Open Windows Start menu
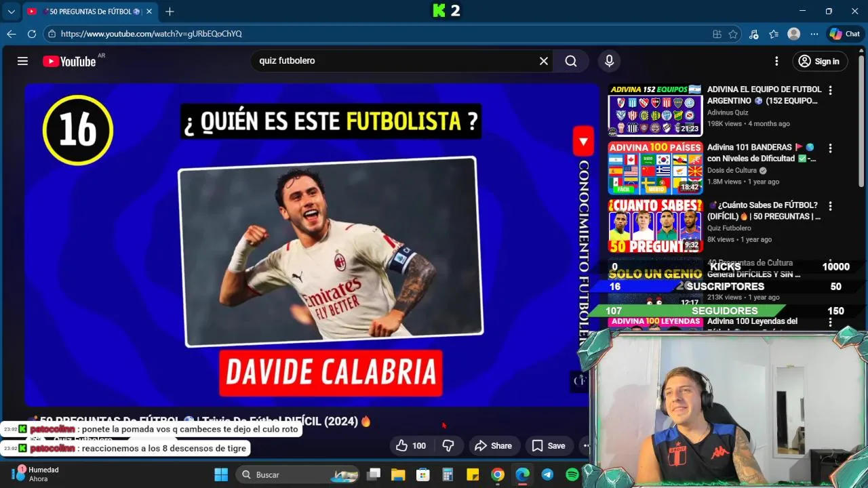The image size is (868, 488). click(221, 474)
